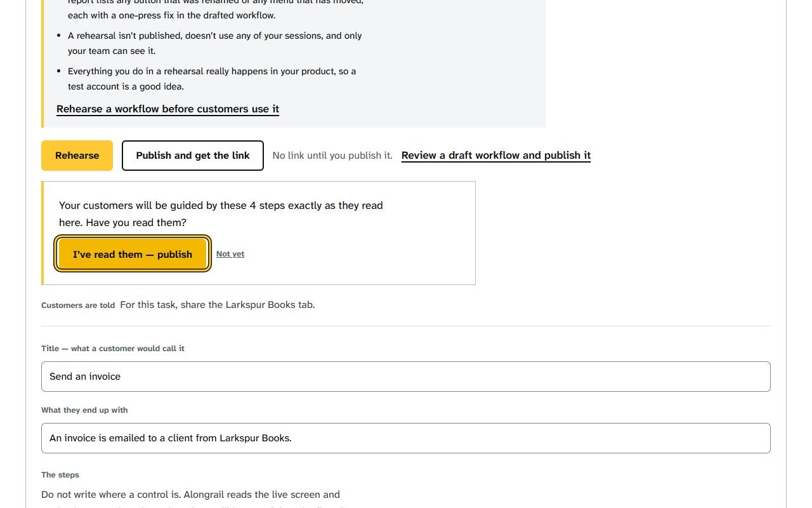Click the 'What they end up with' label
This screenshot has height=508, width=812.
pos(84,410)
